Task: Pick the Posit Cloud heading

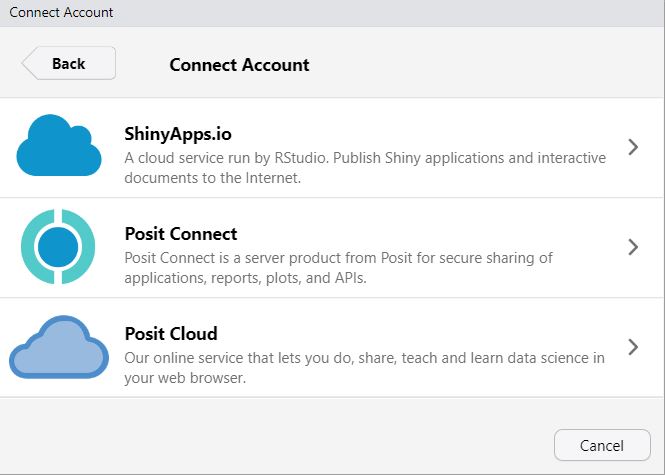Action: pos(171,334)
